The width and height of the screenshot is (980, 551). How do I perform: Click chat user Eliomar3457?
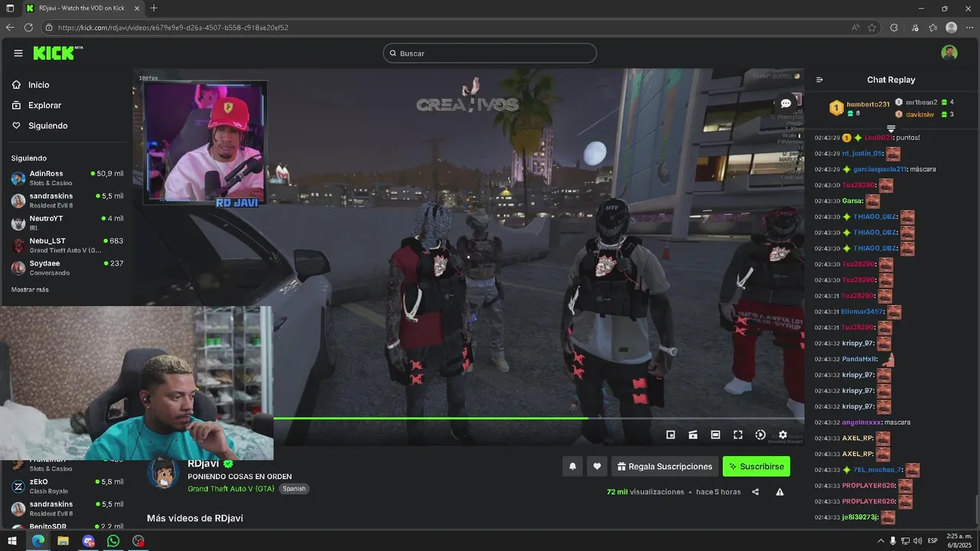[862, 311]
